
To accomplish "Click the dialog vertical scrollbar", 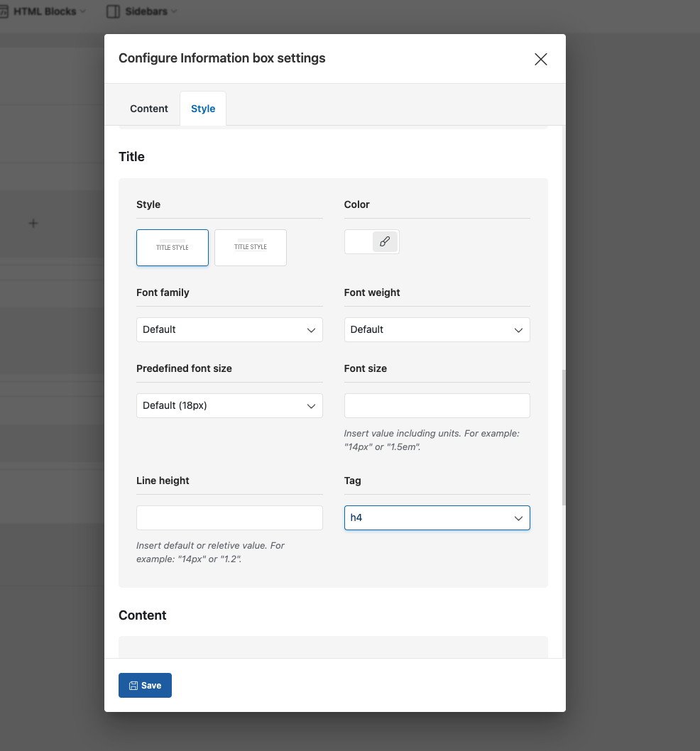I will [x=564, y=437].
